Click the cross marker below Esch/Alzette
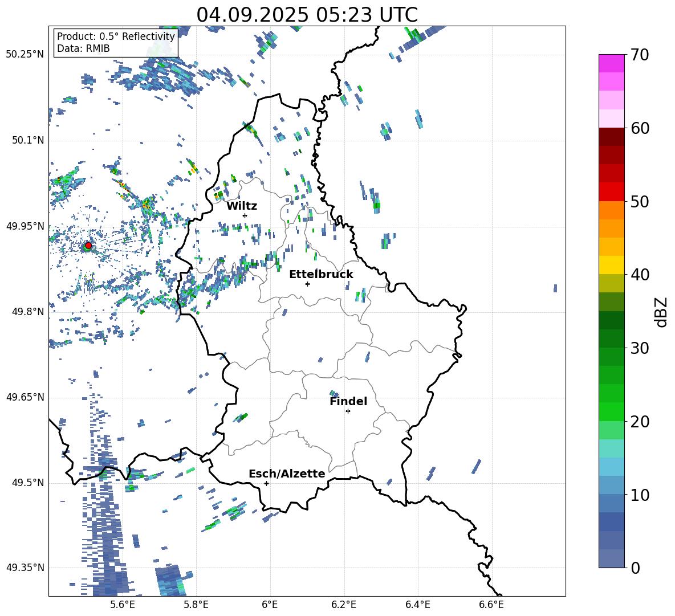This screenshot has width=675, height=616. [266, 483]
